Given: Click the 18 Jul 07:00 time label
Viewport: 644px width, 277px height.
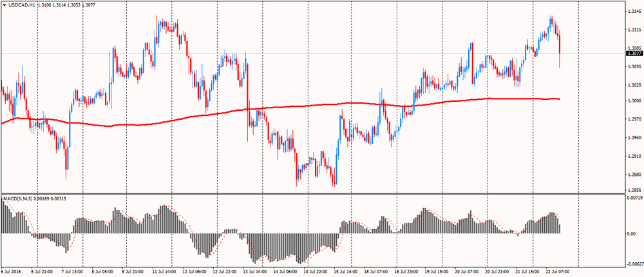Looking at the screenshot, I should point(377,272).
